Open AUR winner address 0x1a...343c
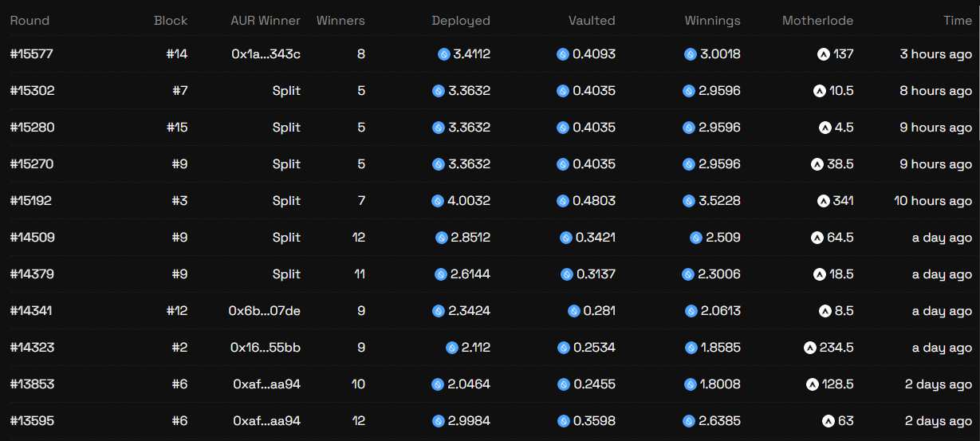The width and height of the screenshot is (980, 441). pos(266,54)
